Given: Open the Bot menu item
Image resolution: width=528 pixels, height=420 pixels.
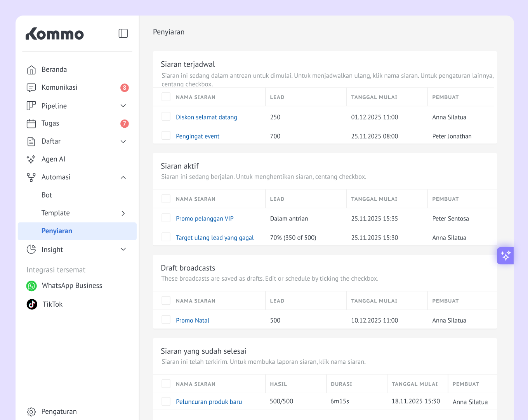Looking at the screenshot, I should (x=47, y=195).
